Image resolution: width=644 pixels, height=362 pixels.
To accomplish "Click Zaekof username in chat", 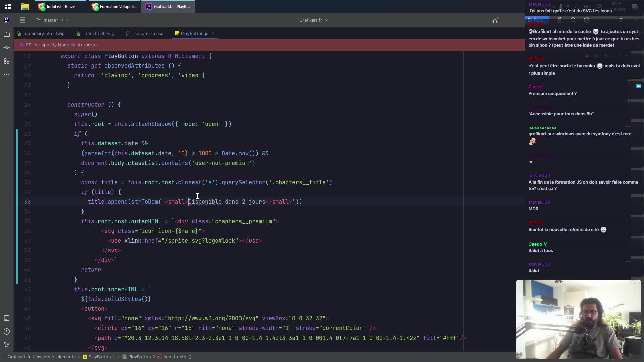I will (x=536, y=87).
